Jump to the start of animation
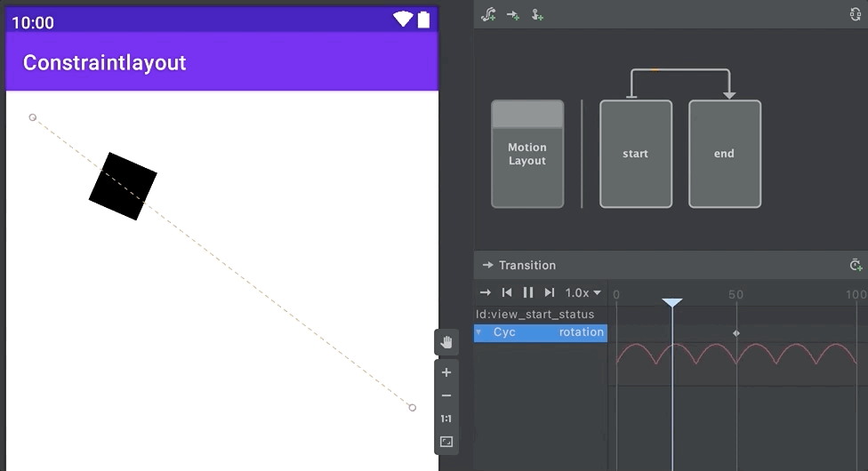Screen dimensions: 868x471 coord(507,292)
